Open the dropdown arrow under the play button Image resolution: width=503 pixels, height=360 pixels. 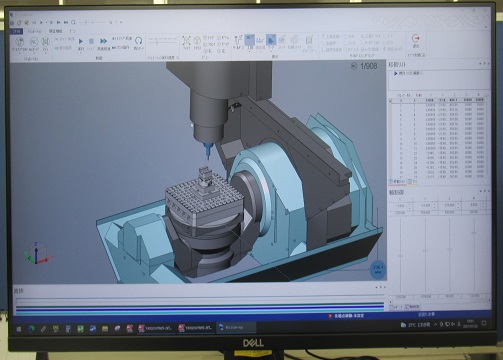[x=81, y=53]
